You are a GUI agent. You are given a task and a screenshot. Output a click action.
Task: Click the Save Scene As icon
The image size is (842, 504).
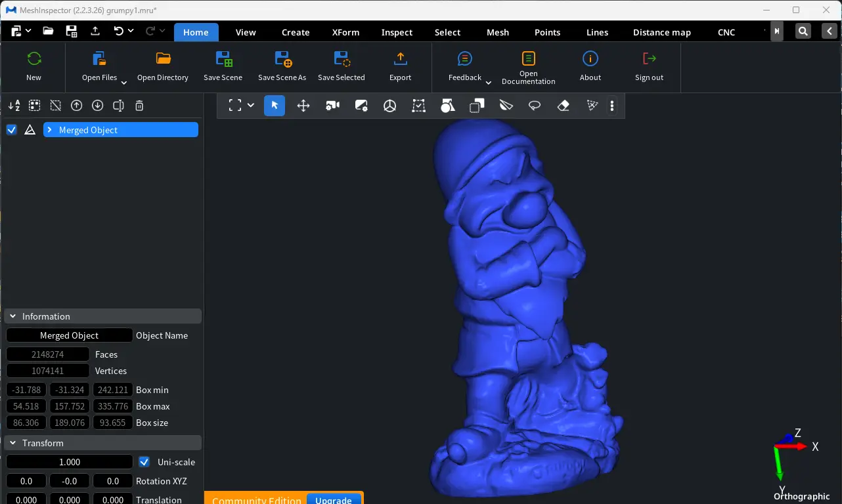pos(282,58)
